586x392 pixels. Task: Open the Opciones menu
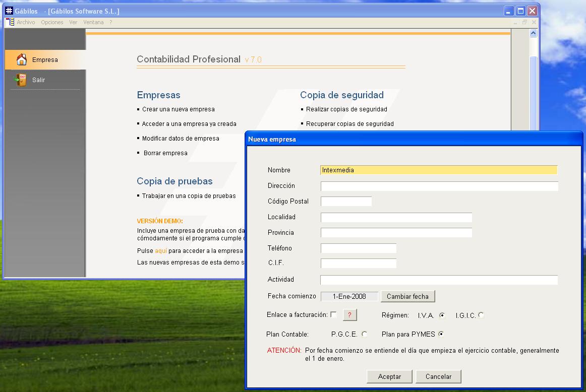(52, 22)
